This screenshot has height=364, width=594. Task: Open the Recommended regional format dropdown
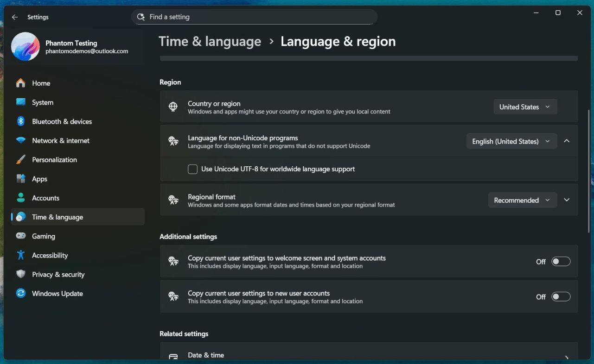click(523, 200)
